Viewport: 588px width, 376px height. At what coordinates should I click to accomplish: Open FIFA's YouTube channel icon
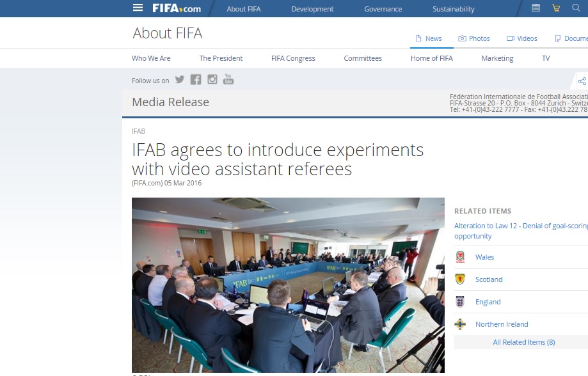click(x=228, y=79)
